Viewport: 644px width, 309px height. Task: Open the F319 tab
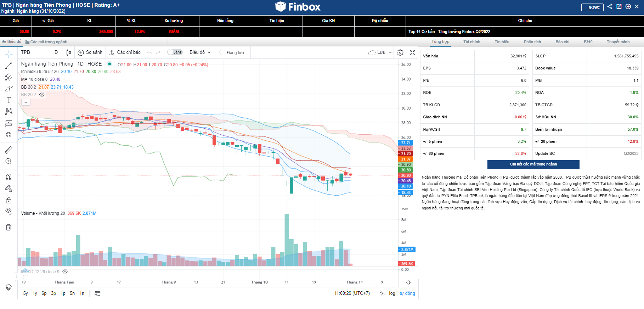(588, 42)
